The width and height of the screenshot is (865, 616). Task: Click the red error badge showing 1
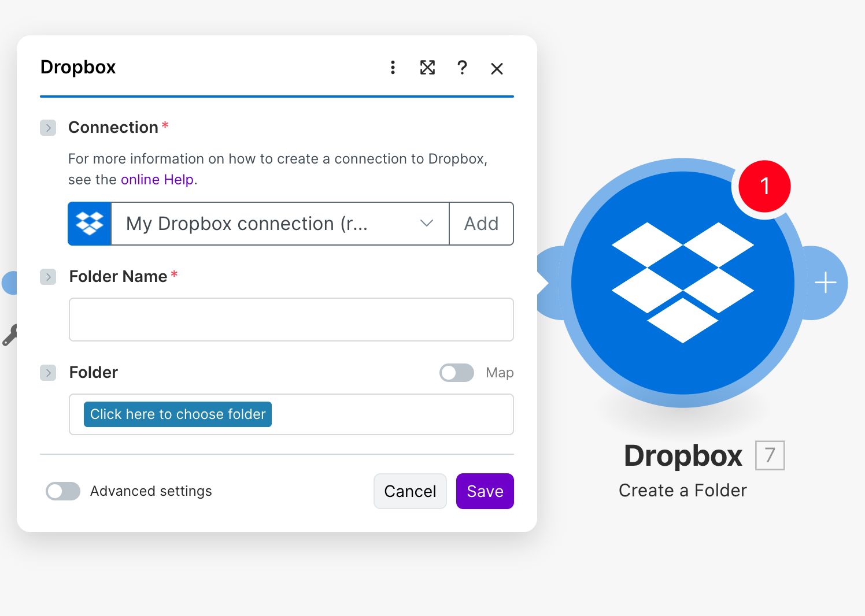[x=764, y=186]
